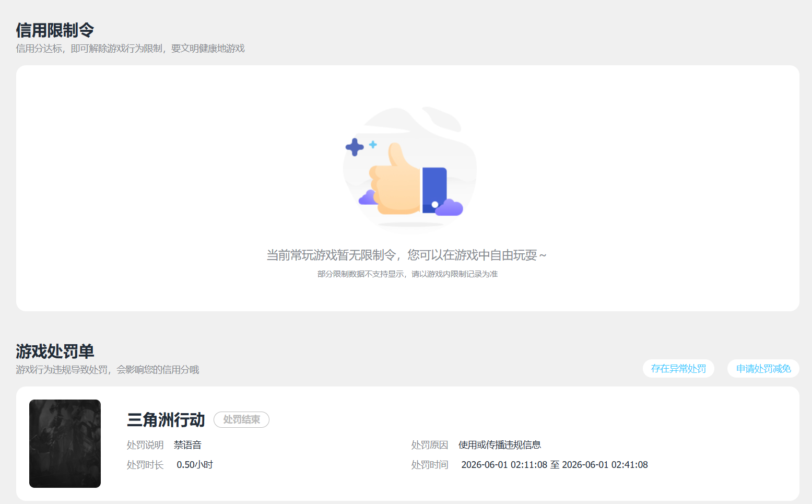This screenshot has width=812, height=504.
Task: Click the 处罚时间 label
Action: point(430,465)
